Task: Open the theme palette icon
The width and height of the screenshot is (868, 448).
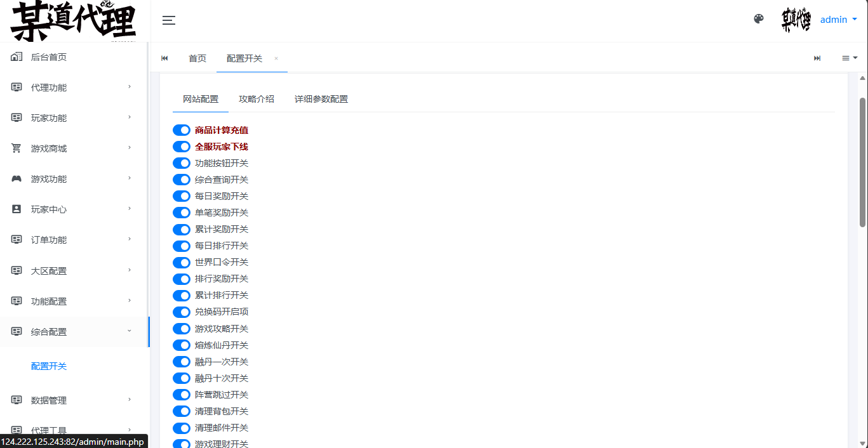Action: point(758,19)
